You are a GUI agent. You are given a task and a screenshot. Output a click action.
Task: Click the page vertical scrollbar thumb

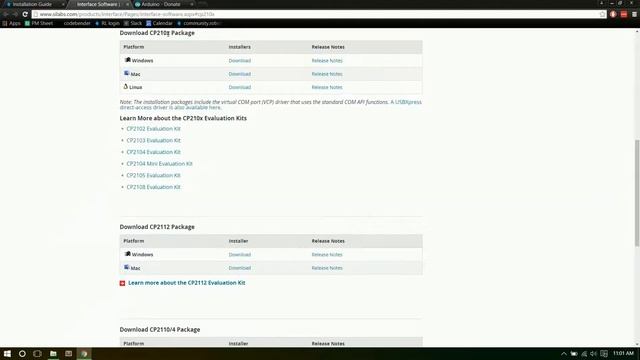(x=637, y=193)
